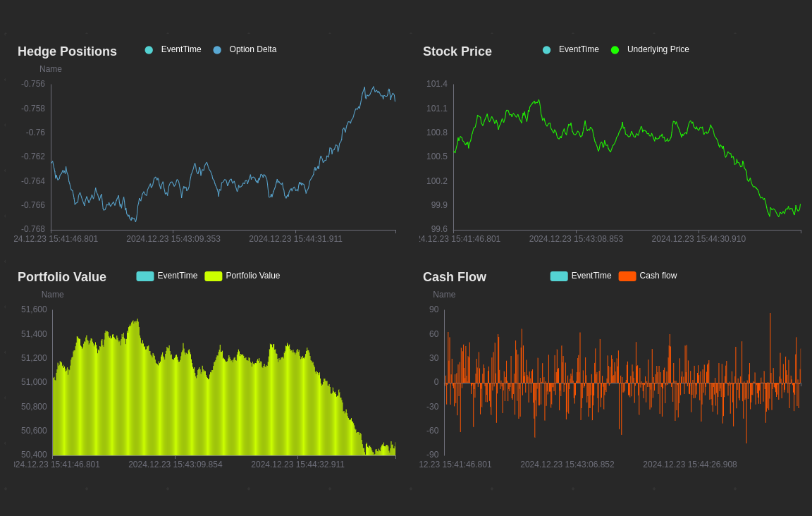The image size is (812, 516).
Task: Click the blue Option Delta legend dot
Action: pyautogui.click(x=217, y=50)
